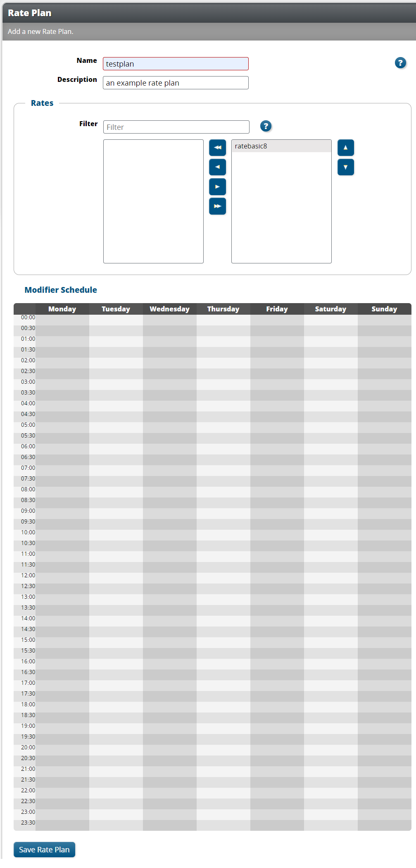Move all rates to the left list

(217, 148)
